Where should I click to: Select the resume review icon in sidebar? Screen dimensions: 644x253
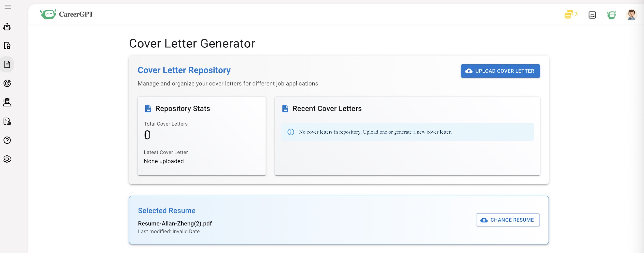pos(7,46)
